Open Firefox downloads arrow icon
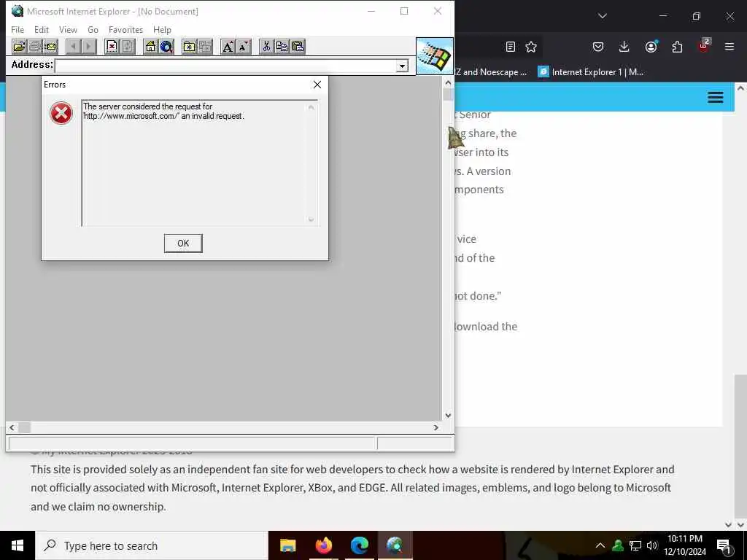This screenshot has height=560, width=747. click(x=624, y=47)
